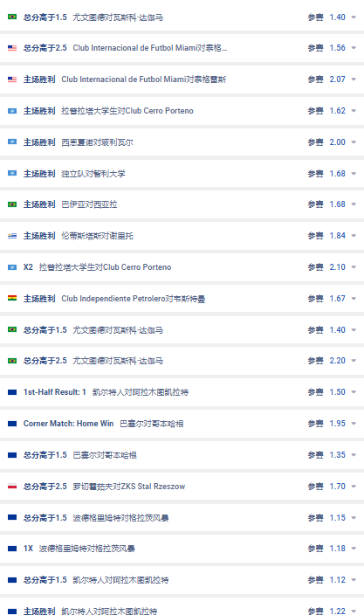Click the Poland flag on ZKS Stal Rzeszow row
364x615 pixels.
click(x=12, y=487)
